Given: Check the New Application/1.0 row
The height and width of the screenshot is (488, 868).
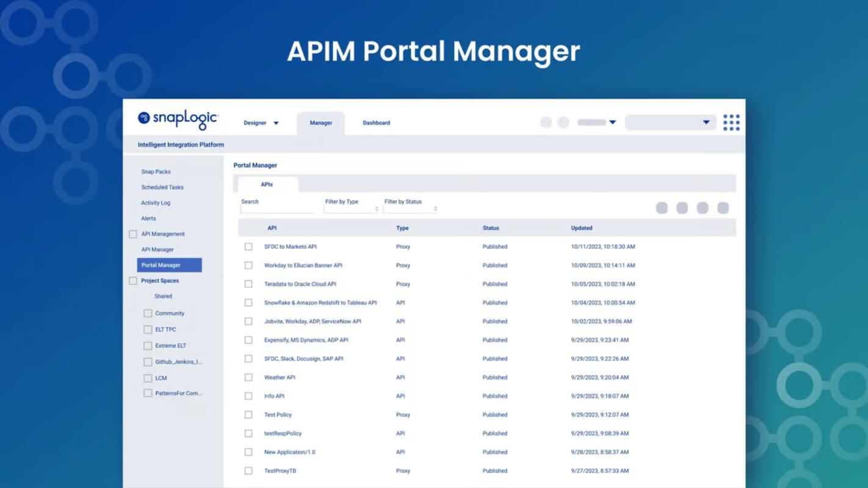Looking at the screenshot, I should pyautogui.click(x=248, y=452).
